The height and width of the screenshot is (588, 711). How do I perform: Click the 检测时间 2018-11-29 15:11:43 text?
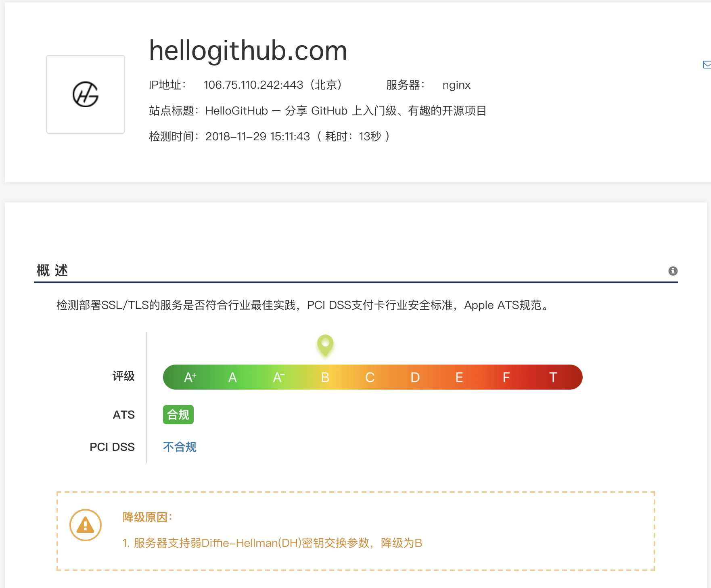point(269,136)
